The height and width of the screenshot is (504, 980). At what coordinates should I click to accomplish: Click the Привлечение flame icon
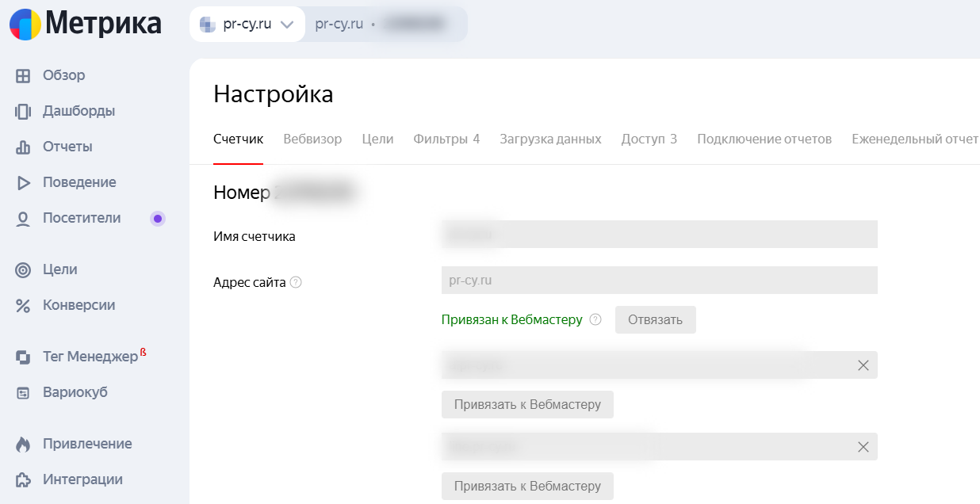pos(23,445)
